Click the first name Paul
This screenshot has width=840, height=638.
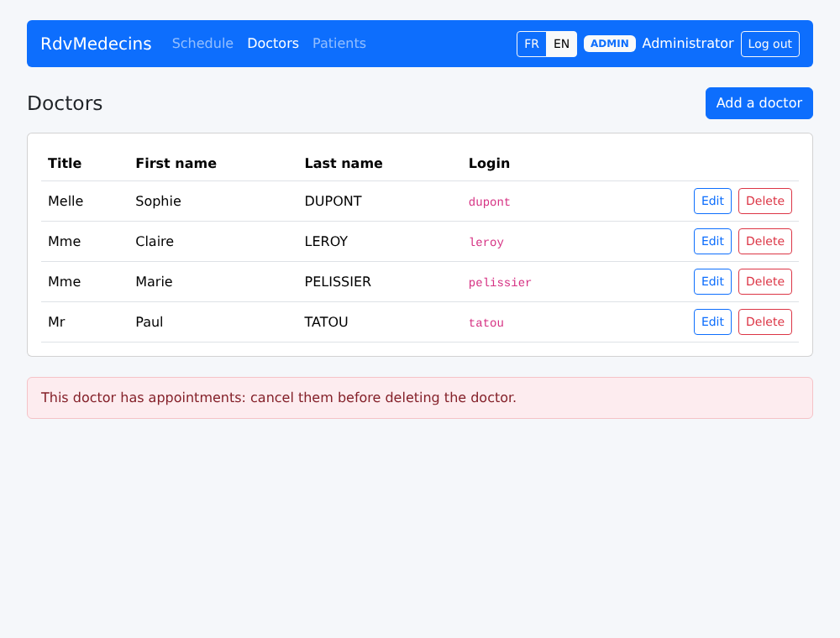[x=149, y=322]
